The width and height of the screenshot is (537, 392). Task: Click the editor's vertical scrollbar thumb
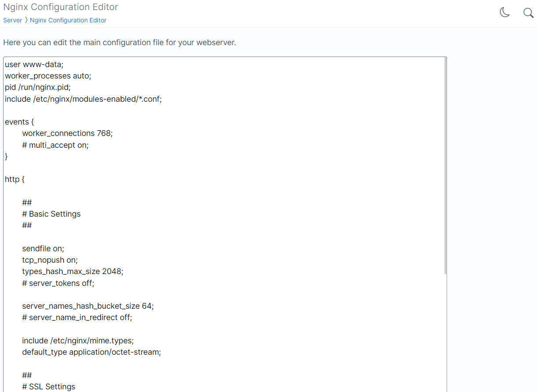[x=445, y=165]
